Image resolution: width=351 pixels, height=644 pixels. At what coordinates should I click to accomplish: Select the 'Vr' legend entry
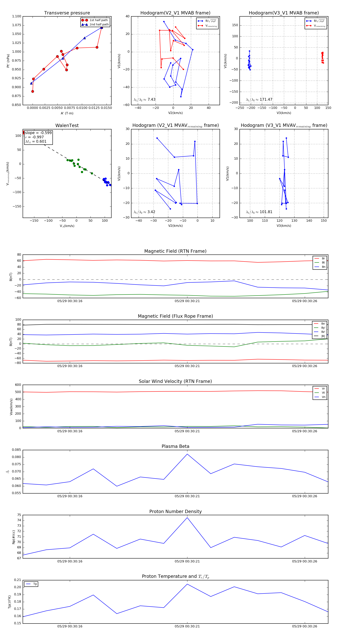click(x=320, y=389)
